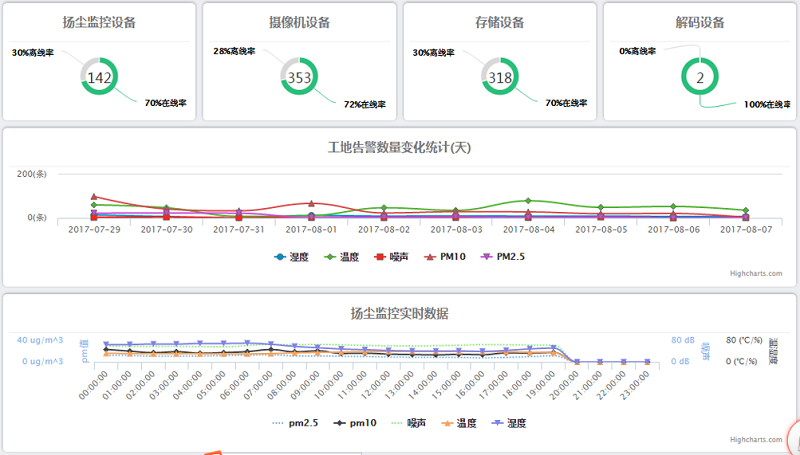
Task: Hide 噪声 series in 工地告警 chart legend
Action: [x=394, y=256]
